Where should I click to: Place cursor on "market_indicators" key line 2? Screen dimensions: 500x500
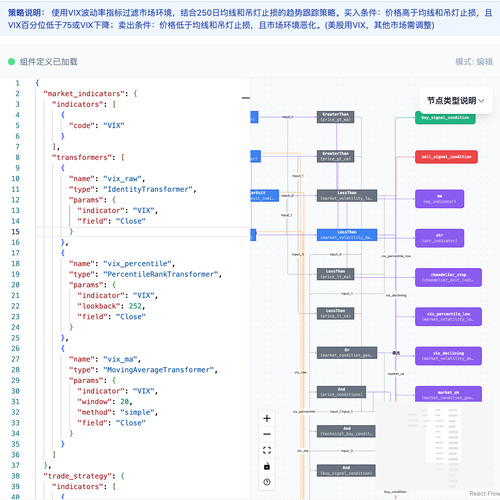coord(85,94)
